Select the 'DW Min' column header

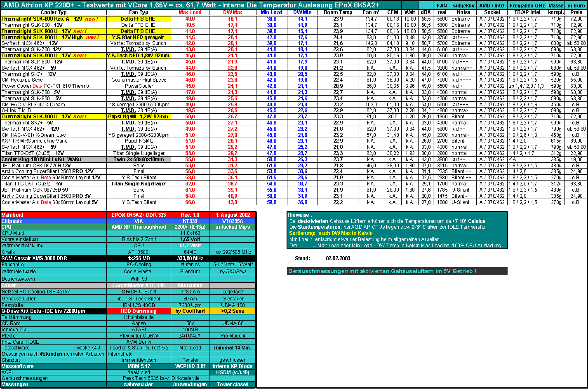tap(303, 13)
